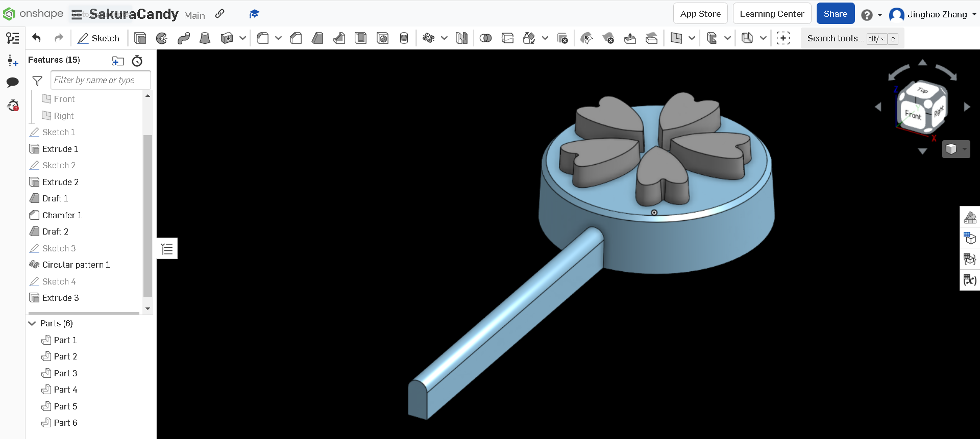The width and height of the screenshot is (980, 439).
Task: Click the Redo arrow
Action: 59,38
